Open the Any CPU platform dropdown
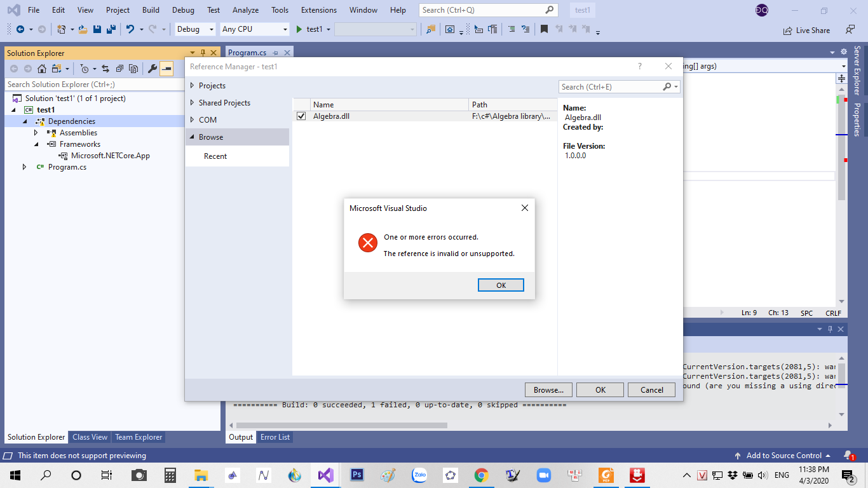Screen dimensions: 868x488 coord(254,29)
